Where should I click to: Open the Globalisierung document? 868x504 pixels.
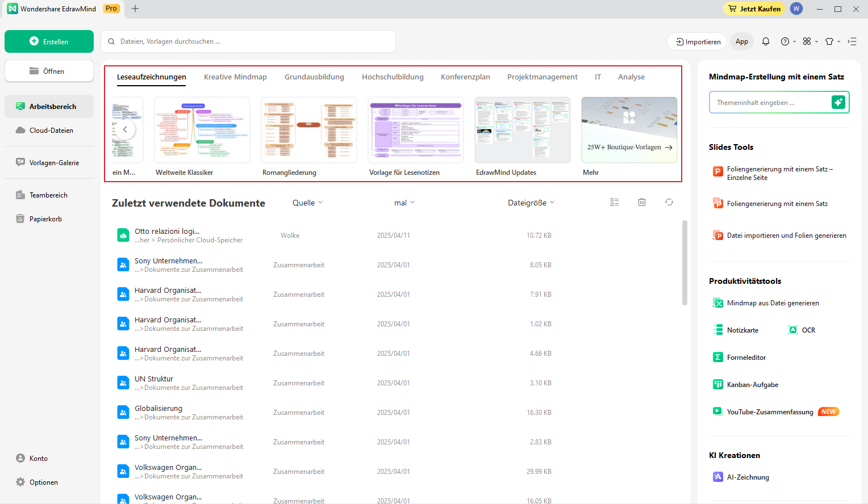(158, 409)
